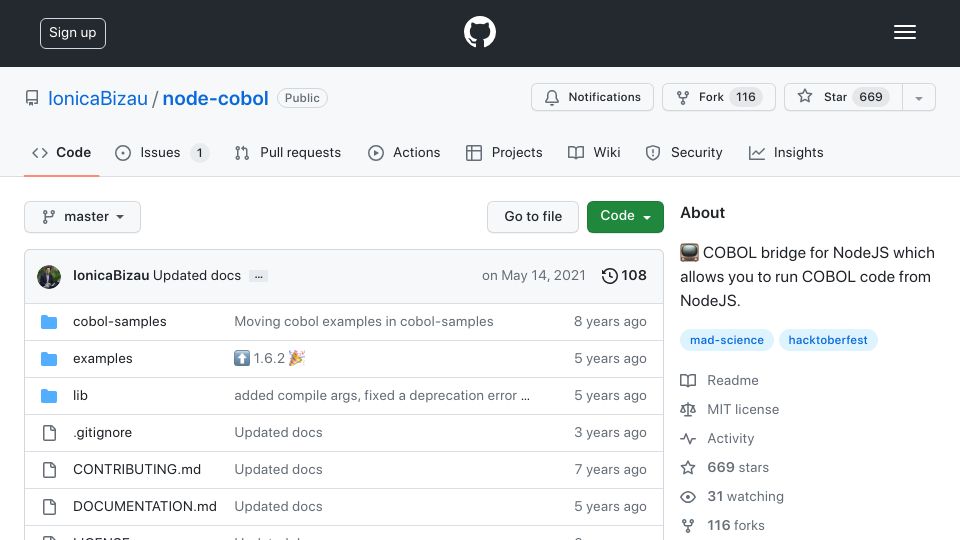Screen dimensions: 960x540
Task: Expand the Star lists dropdown arrow
Action: coord(918,98)
